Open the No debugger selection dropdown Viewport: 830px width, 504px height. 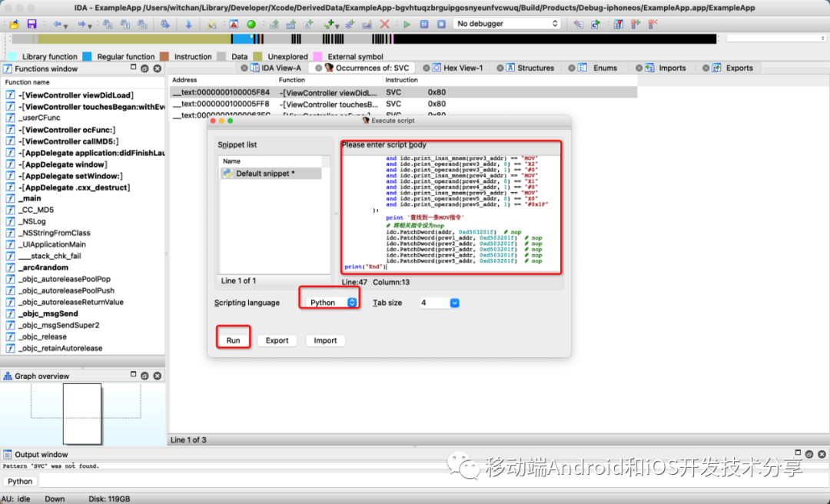506,24
